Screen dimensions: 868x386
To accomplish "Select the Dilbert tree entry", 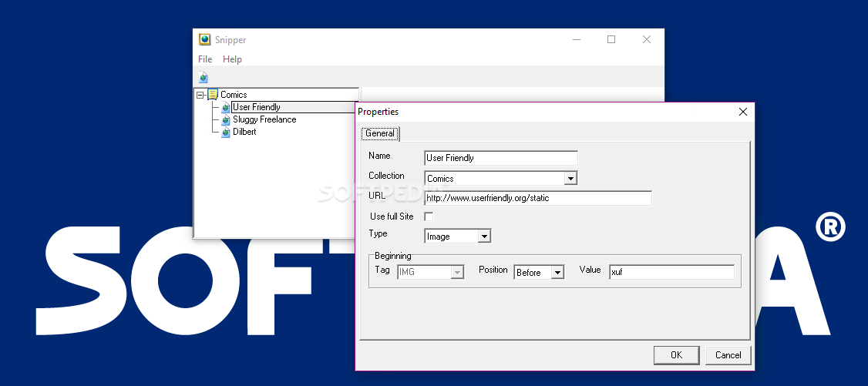I will [x=244, y=133].
